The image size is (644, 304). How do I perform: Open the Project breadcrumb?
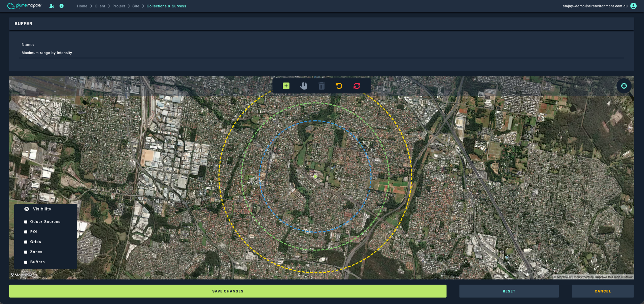[119, 6]
